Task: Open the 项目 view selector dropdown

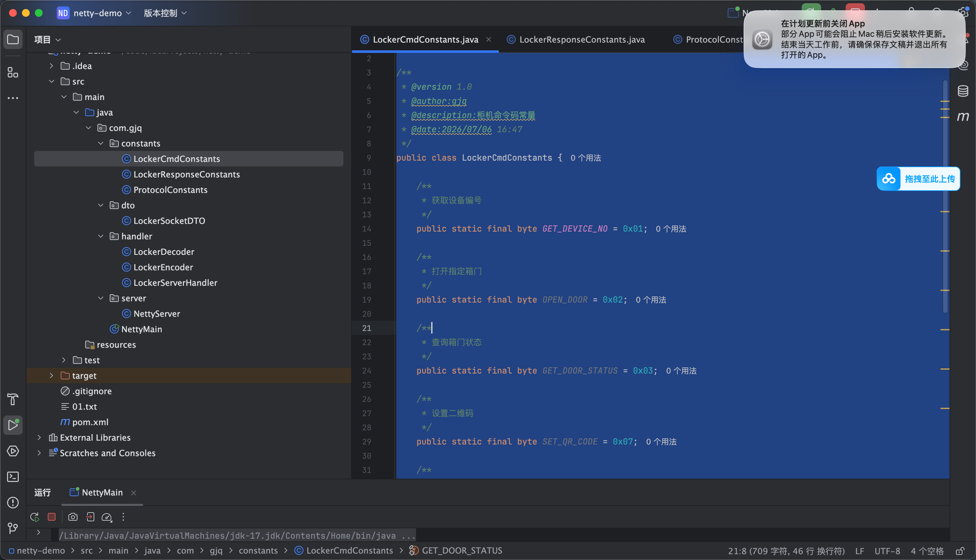Action: click(x=48, y=39)
